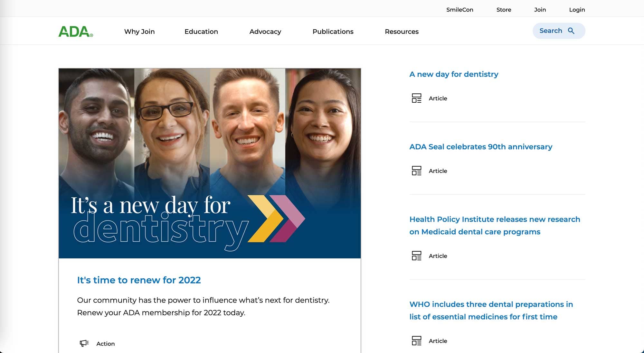Open the SmileCon page
Image resolution: width=644 pixels, height=353 pixels.
click(x=460, y=10)
